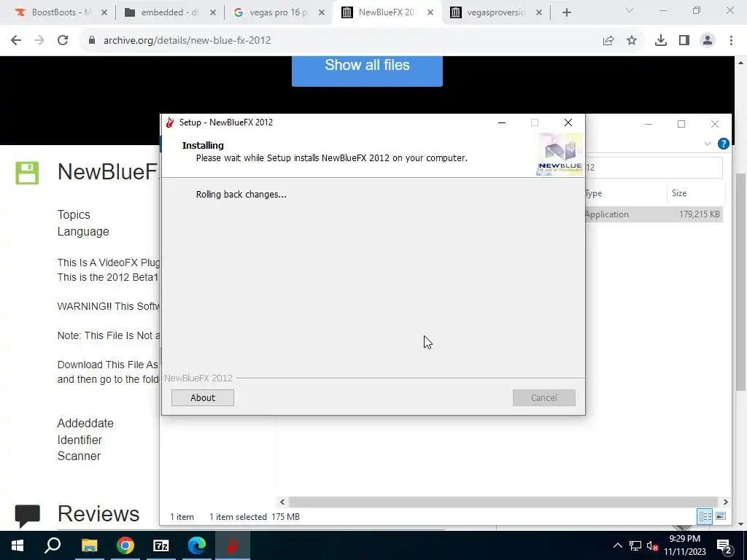Screen dimensions: 747x560
Task: View site security lock icon
Action: [x=92, y=41]
